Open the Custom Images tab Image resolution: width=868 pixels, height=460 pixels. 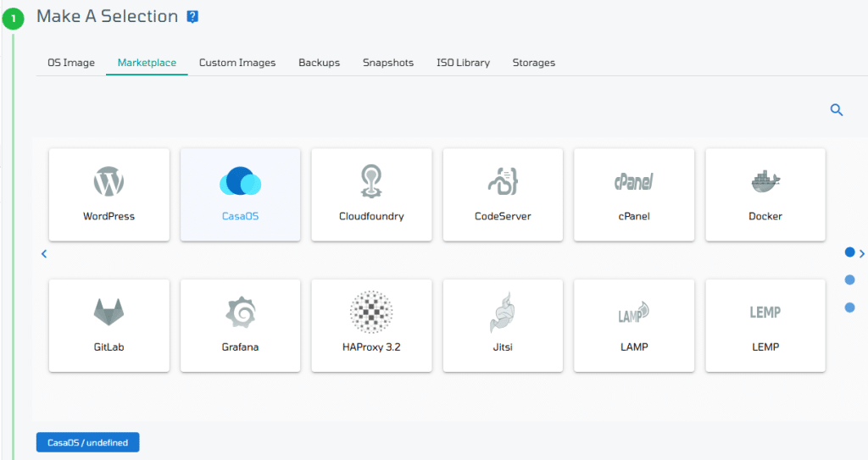237,63
